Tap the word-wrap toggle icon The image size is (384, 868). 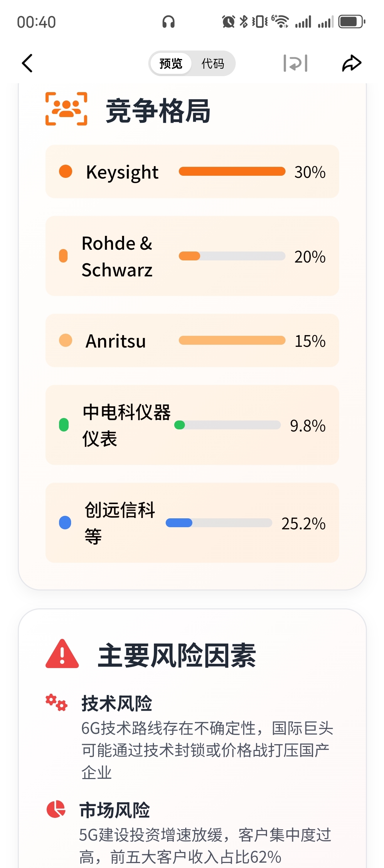coord(295,63)
